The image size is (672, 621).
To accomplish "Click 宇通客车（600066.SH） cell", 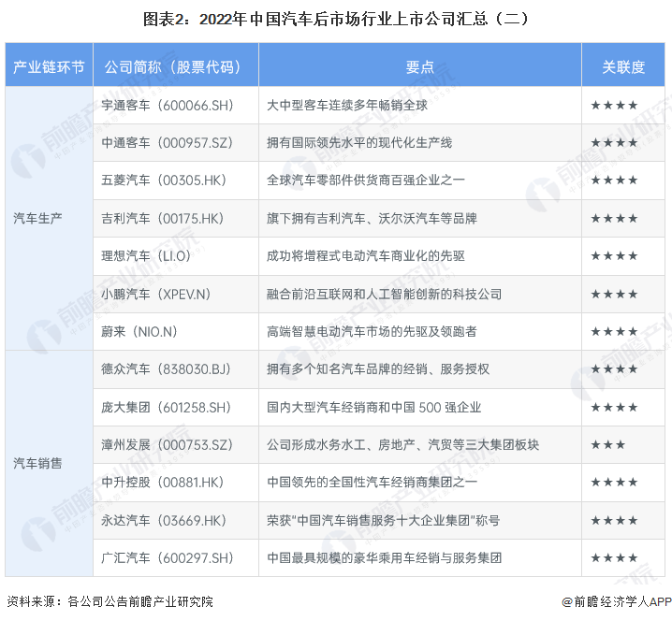I will coord(176,106).
